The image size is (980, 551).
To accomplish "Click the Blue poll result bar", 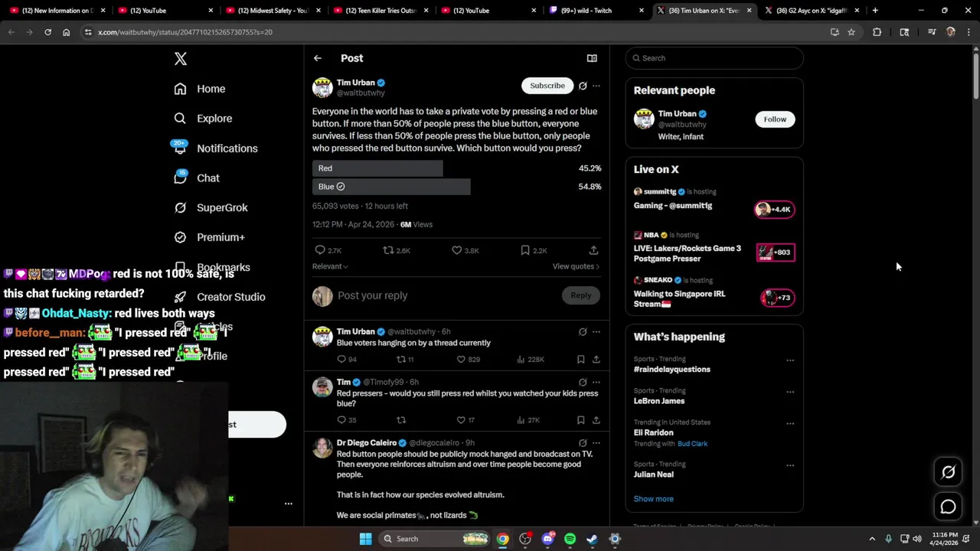I will coord(391,187).
